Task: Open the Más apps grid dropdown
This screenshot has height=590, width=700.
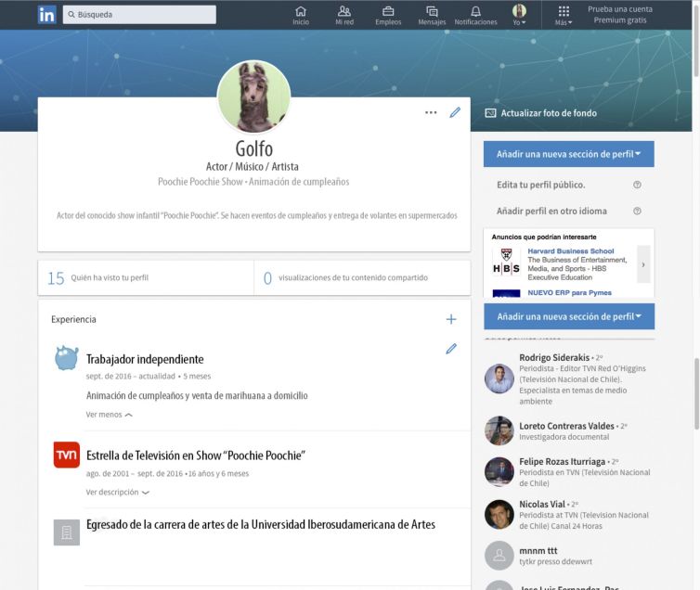Action: 564,15
